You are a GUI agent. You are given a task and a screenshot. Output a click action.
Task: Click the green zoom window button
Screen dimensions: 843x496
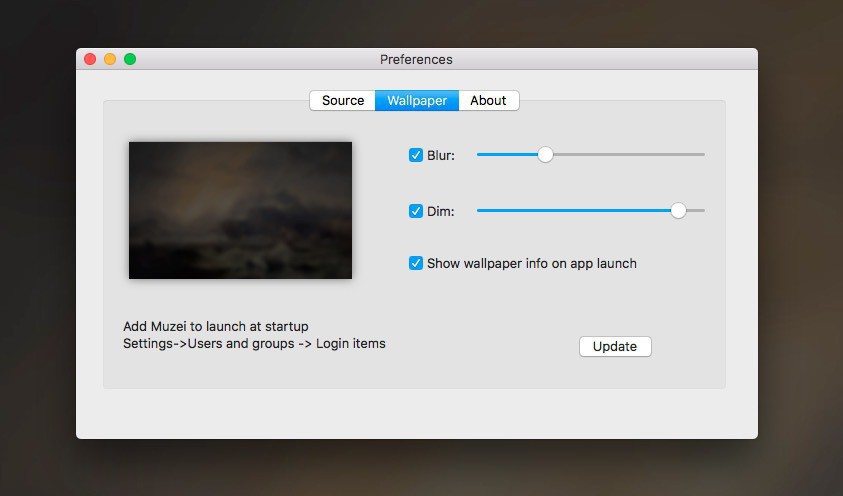130,59
